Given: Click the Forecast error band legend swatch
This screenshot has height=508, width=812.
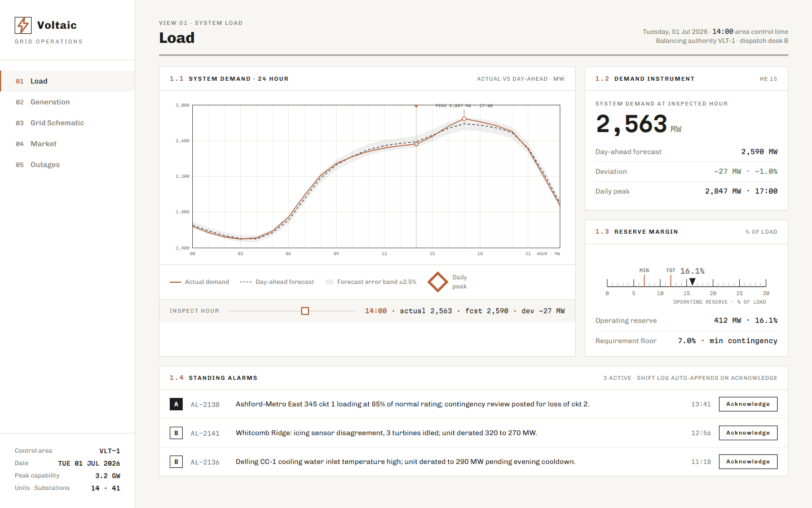Looking at the screenshot, I should click(329, 282).
